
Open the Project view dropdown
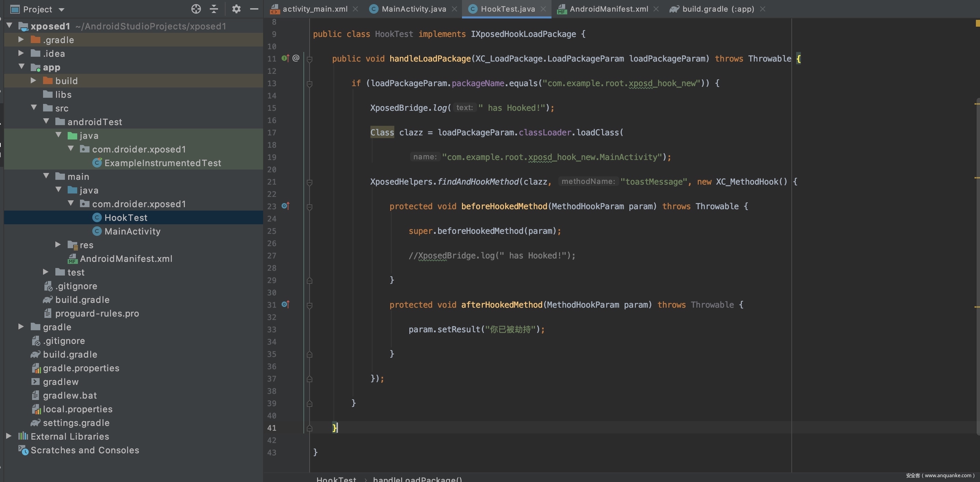point(62,9)
